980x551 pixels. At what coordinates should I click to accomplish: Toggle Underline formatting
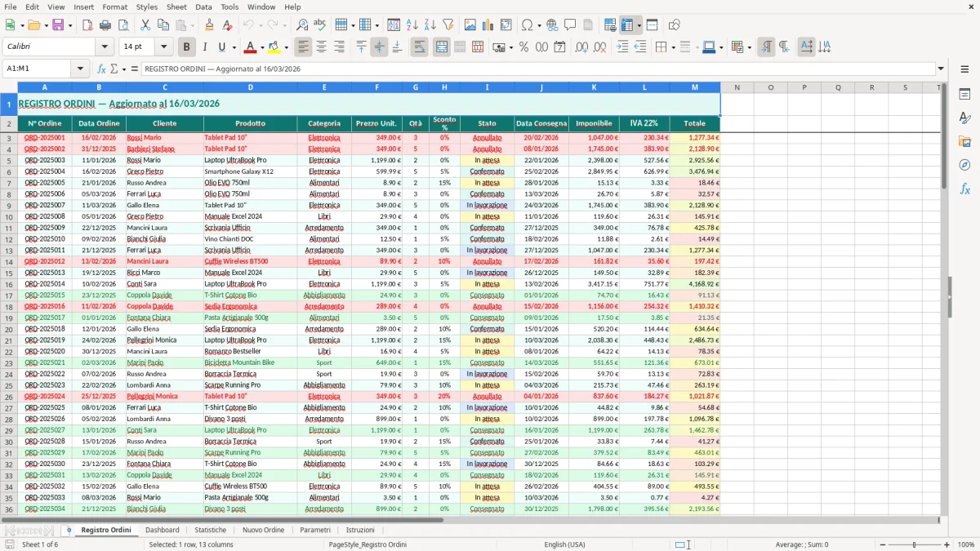(x=222, y=47)
